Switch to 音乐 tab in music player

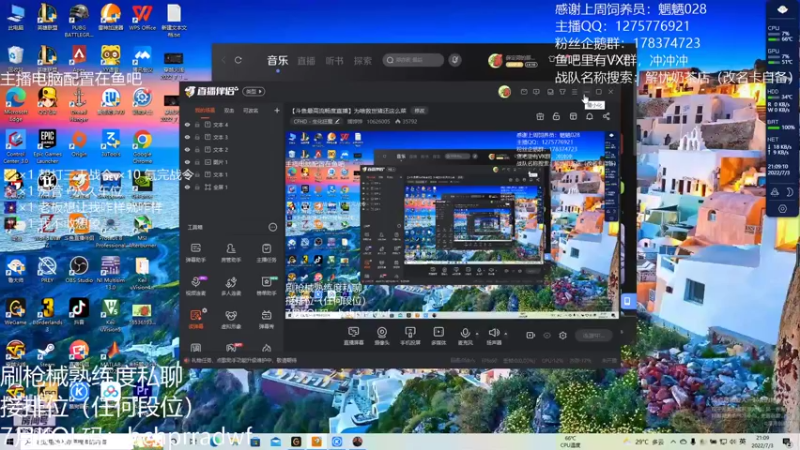click(x=278, y=60)
